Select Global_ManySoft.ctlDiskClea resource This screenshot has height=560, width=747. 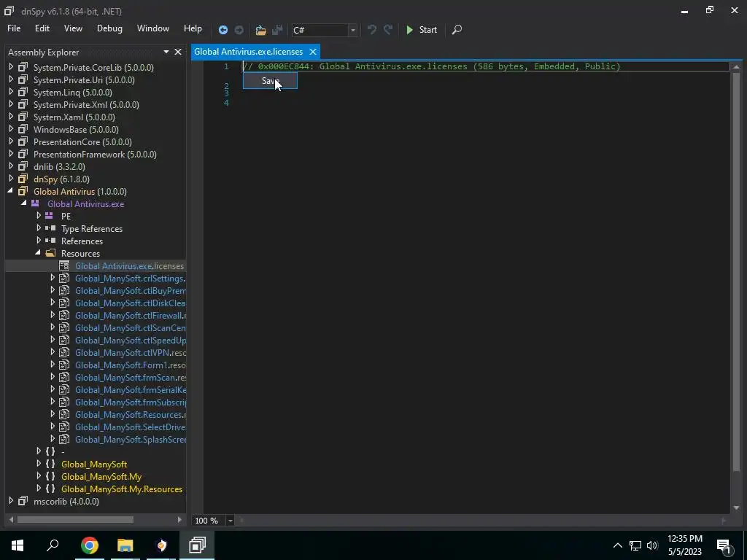130,303
